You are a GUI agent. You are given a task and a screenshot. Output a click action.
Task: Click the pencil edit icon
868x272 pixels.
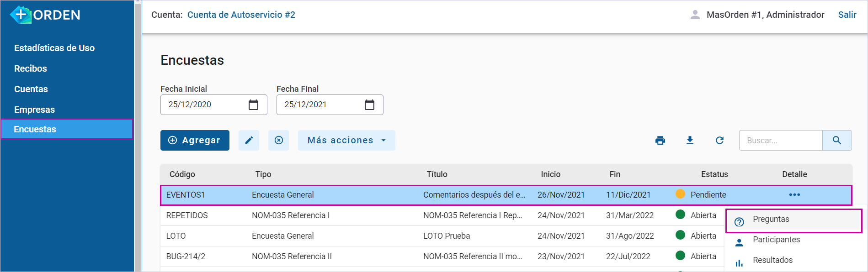(x=249, y=141)
